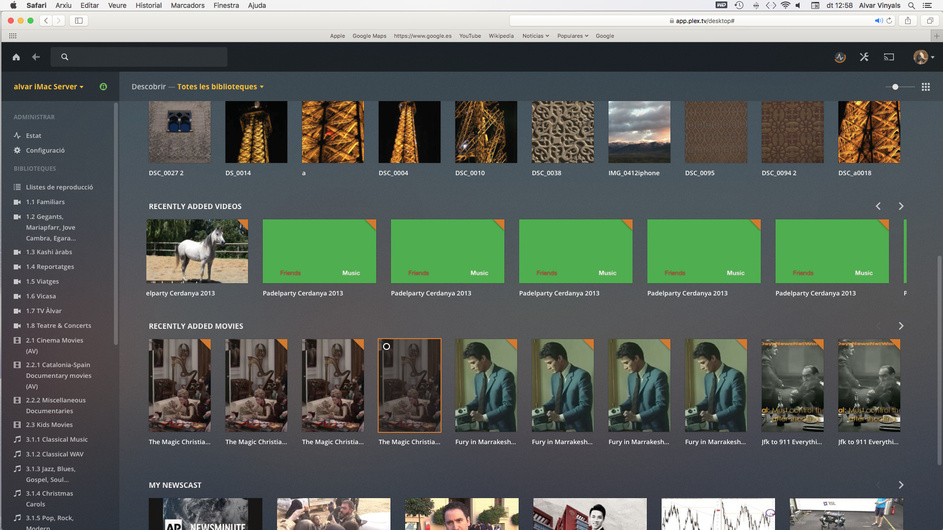
Task: Open 1.4 Reportatges library
Action: click(50, 267)
